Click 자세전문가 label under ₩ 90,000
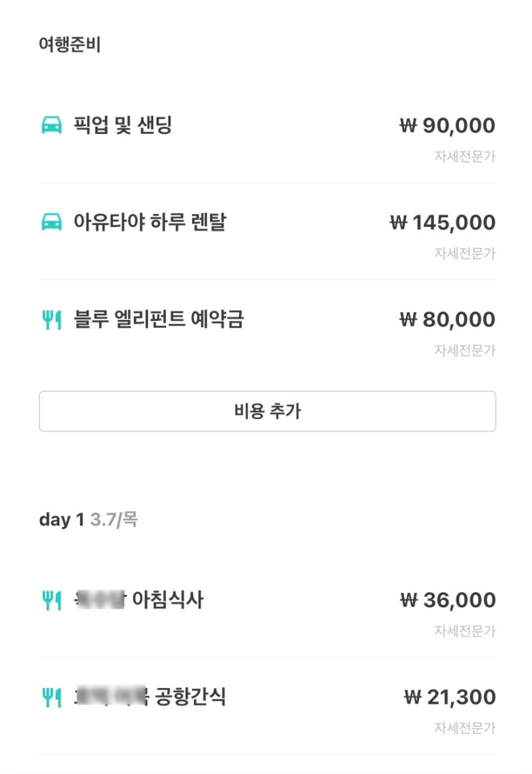532x774 pixels. (465, 156)
